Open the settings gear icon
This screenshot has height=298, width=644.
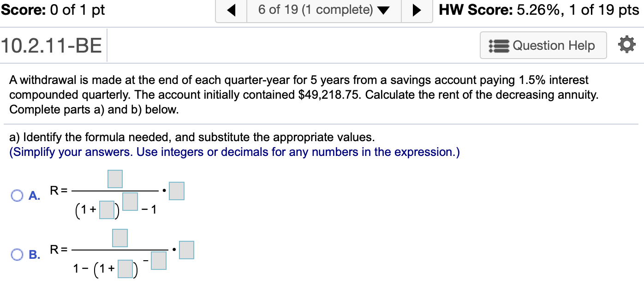click(626, 45)
